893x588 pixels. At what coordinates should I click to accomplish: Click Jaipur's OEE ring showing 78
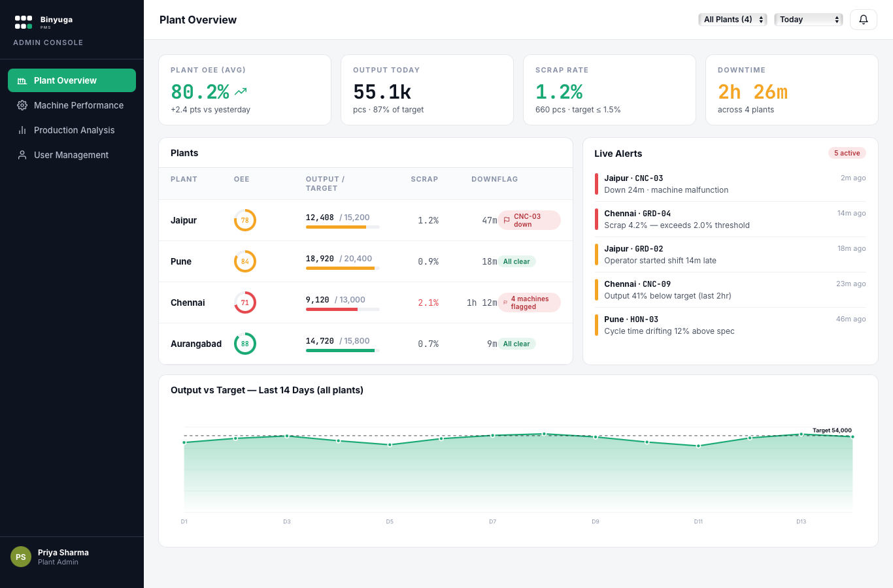(245, 220)
